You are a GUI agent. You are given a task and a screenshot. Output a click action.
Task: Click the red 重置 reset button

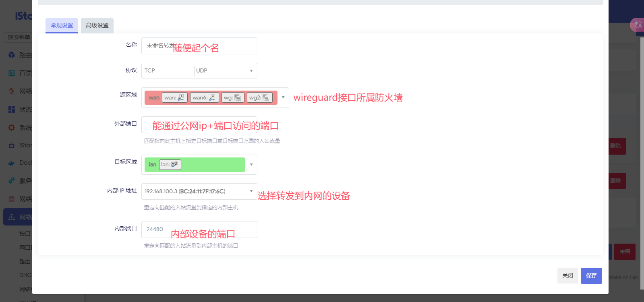point(625,252)
